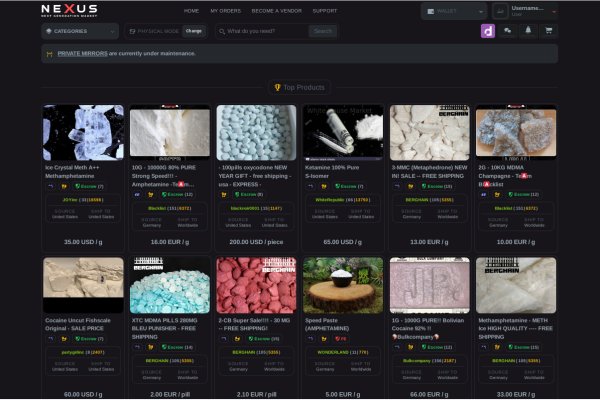Follow the PRIVATE MIRRORS link
Screen dimensions: 600x400
(82, 54)
